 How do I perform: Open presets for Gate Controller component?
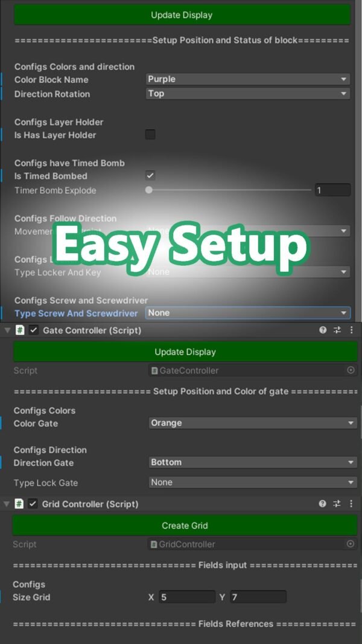click(337, 330)
